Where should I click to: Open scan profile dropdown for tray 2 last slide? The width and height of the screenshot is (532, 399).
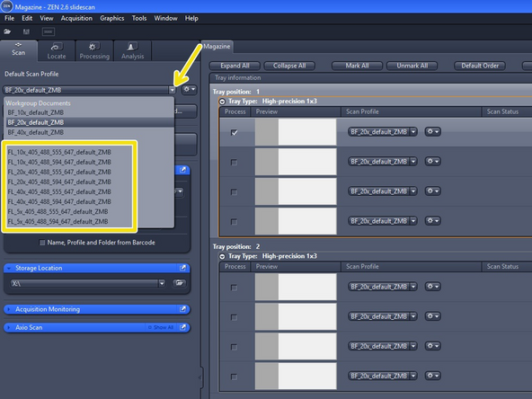(x=413, y=376)
